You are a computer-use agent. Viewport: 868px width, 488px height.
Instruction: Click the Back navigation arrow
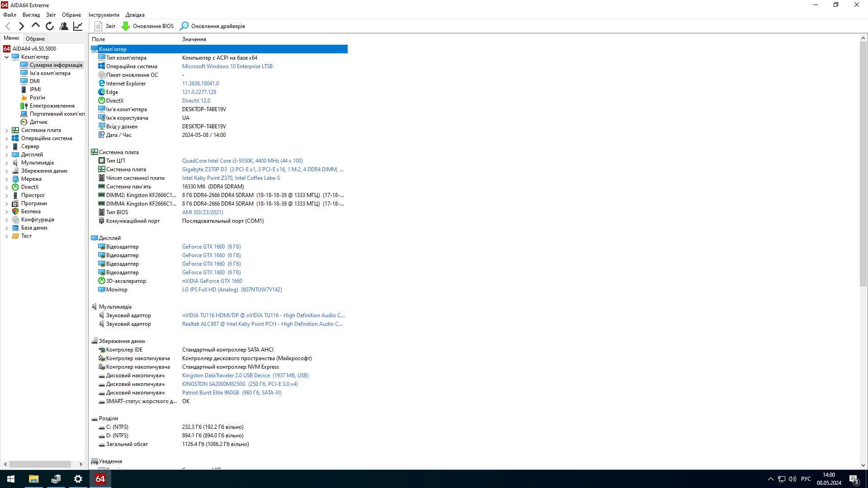tap(8, 26)
